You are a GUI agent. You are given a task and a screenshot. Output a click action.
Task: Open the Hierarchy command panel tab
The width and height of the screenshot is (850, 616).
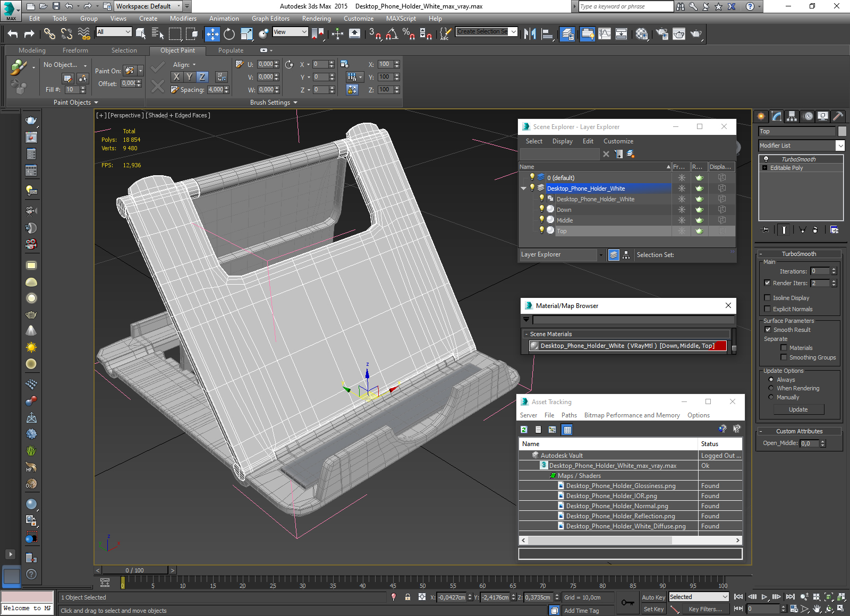click(792, 116)
